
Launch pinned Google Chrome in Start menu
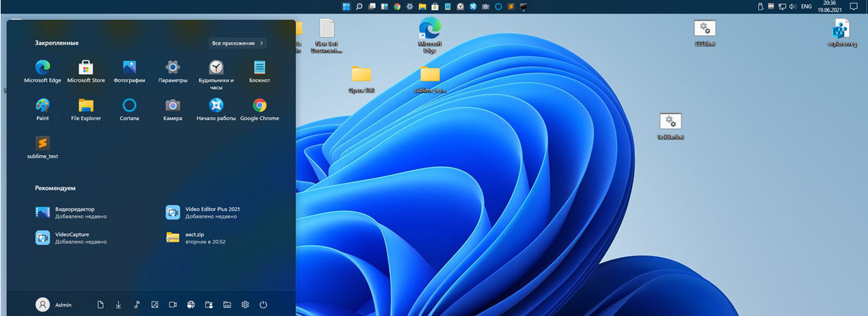click(x=260, y=109)
